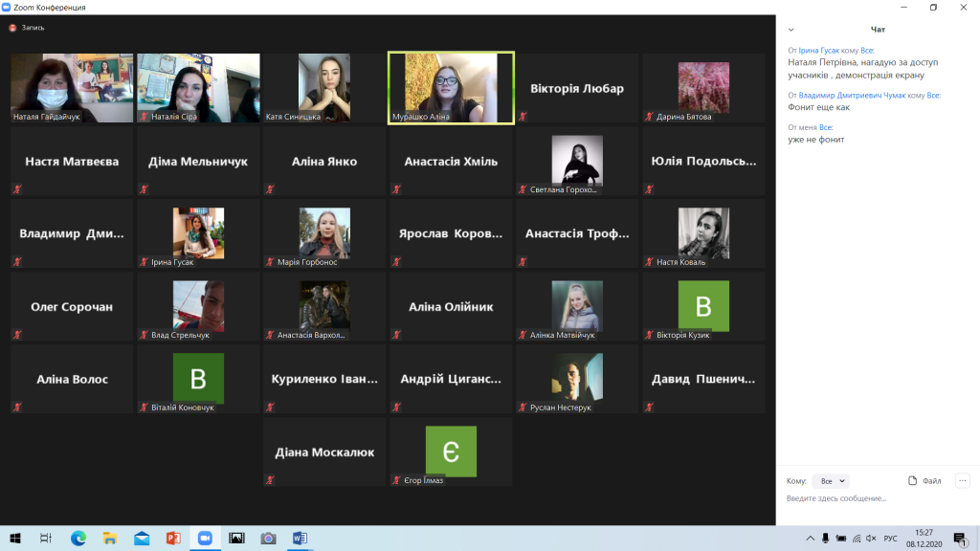
Task: Open the chat more options ellipsis menu
Action: pos(962,481)
